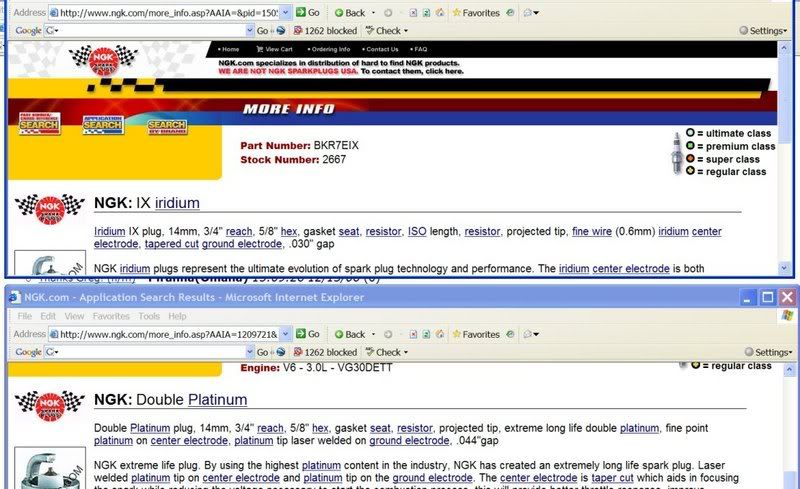The width and height of the screenshot is (800, 489).
Task: Open File menu in Application Search Results window
Action: pos(24,316)
